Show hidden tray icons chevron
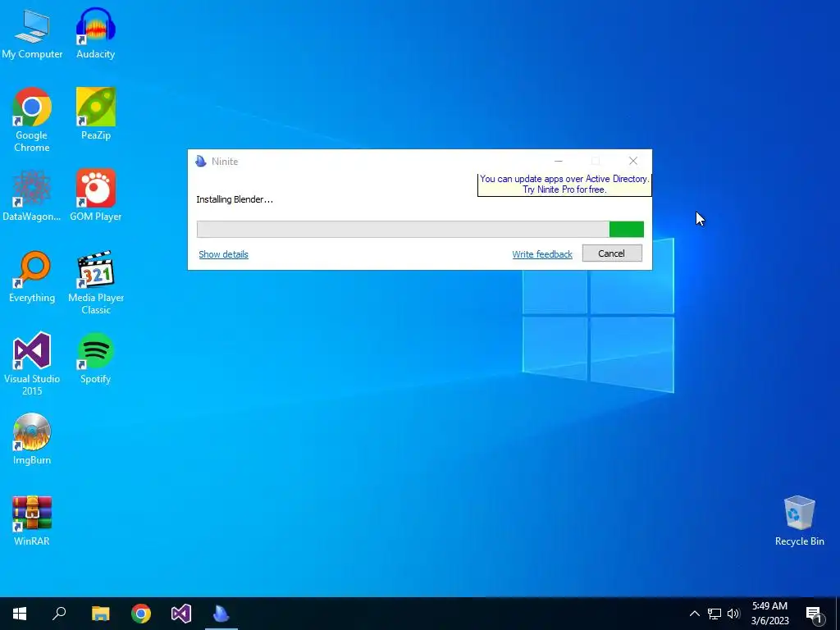Screen dimensions: 840x630 [694, 614]
